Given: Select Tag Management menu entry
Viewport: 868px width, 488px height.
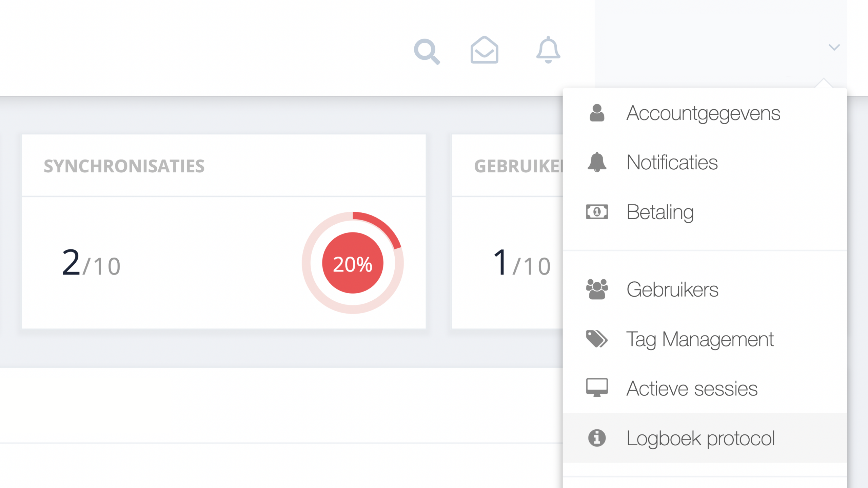Looking at the screenshot, I should [x=705, y=339].
